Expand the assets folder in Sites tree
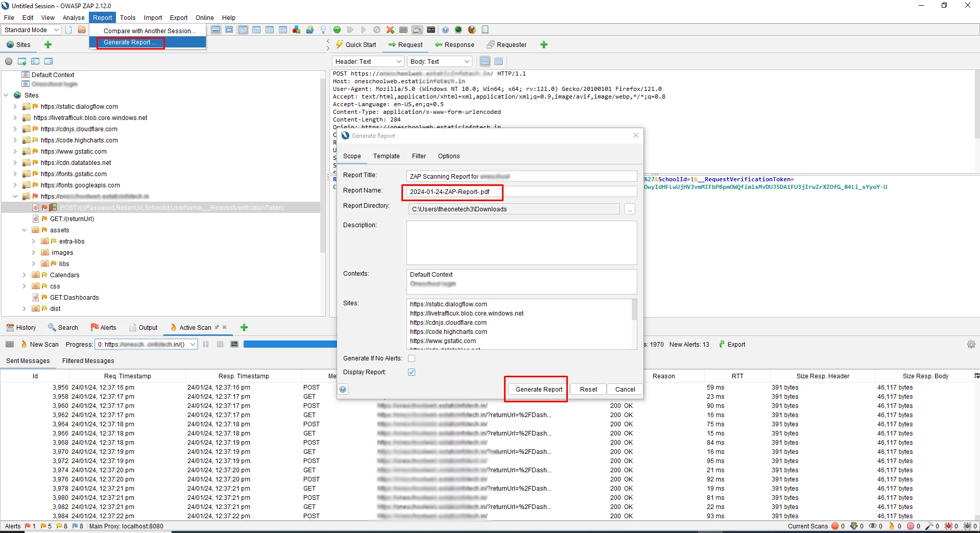This screenshot has height=533, width=980. [x=24, y=230]
